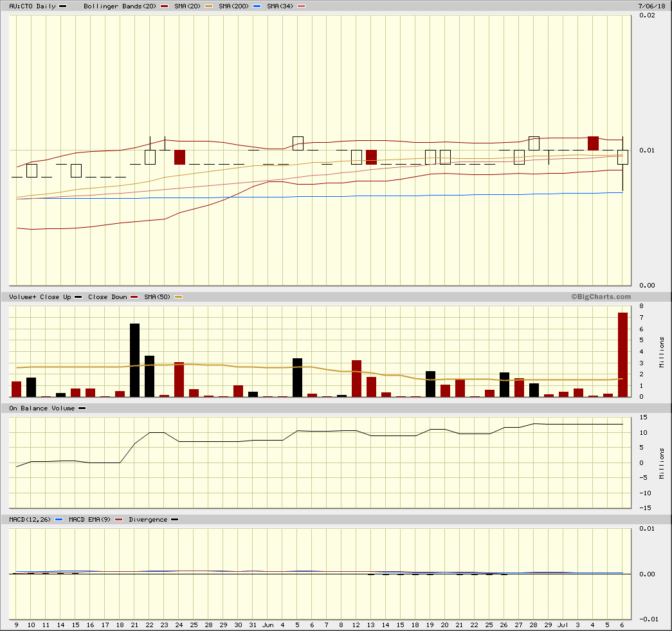Click the Close Down legend label
This screenshot has width=672, height=631.
107,297
